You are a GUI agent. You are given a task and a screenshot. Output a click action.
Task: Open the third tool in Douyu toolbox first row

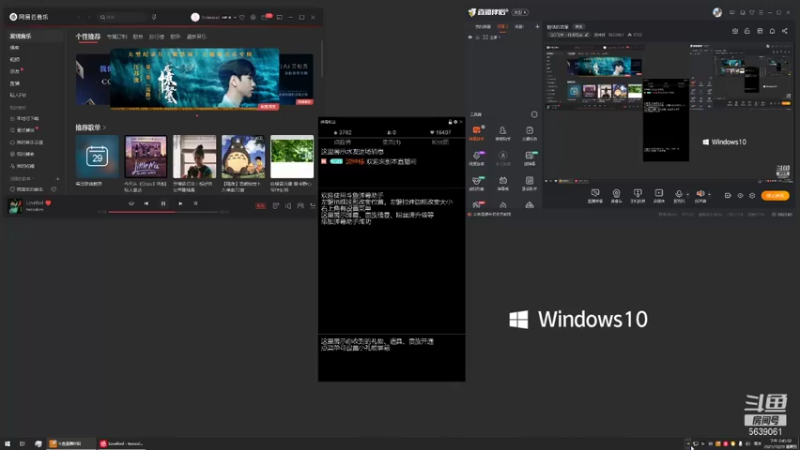(x=530, y=133)
